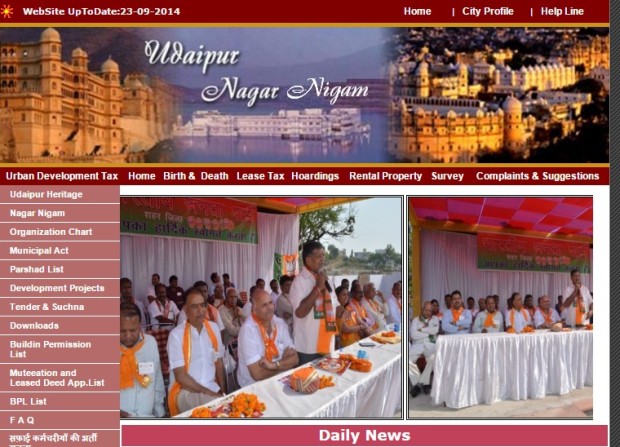Open Complaints & Suggestions menu item
620x447 pixels.
pyautogui.click(x=537, y=176)
